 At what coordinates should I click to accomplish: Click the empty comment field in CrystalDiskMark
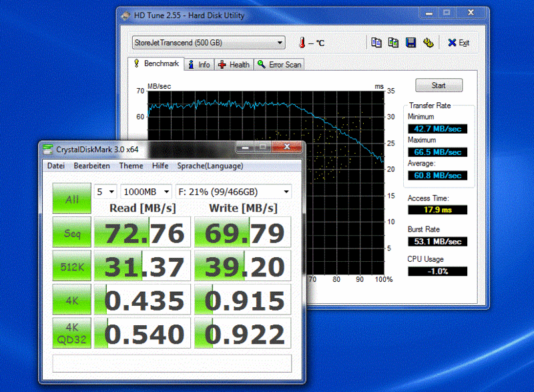(x=172, y=364)
